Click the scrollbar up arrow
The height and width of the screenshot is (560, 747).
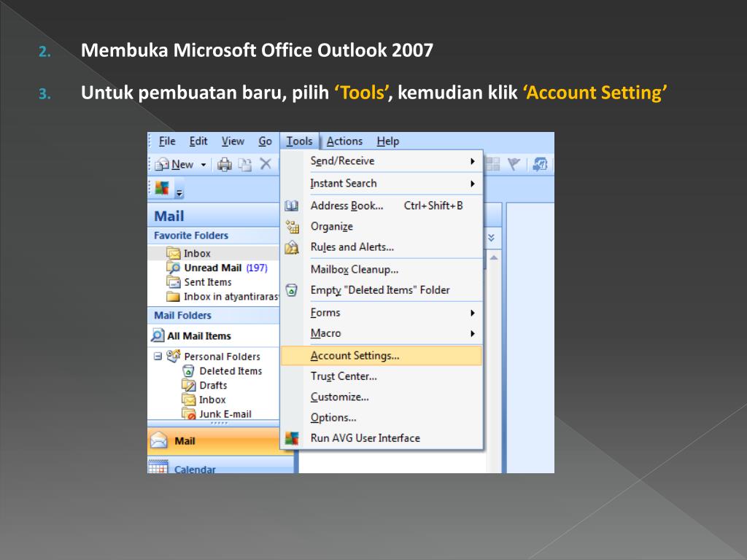[x=494, y=257]
